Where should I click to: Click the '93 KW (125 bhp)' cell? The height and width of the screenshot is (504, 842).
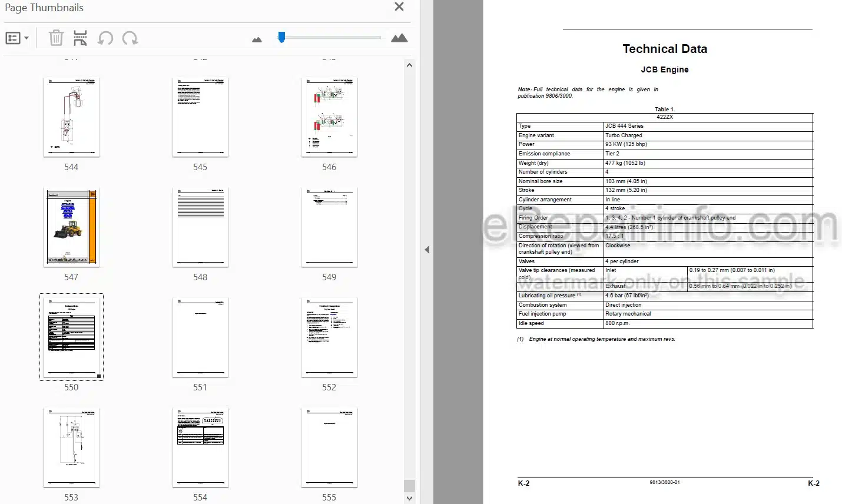[x=626, y=144]
